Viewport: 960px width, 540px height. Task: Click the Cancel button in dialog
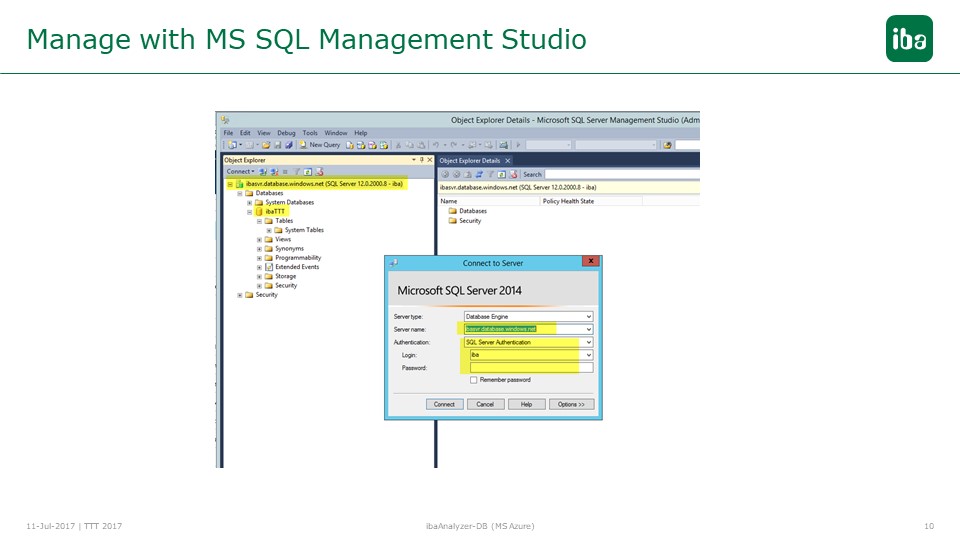(486, 404)
